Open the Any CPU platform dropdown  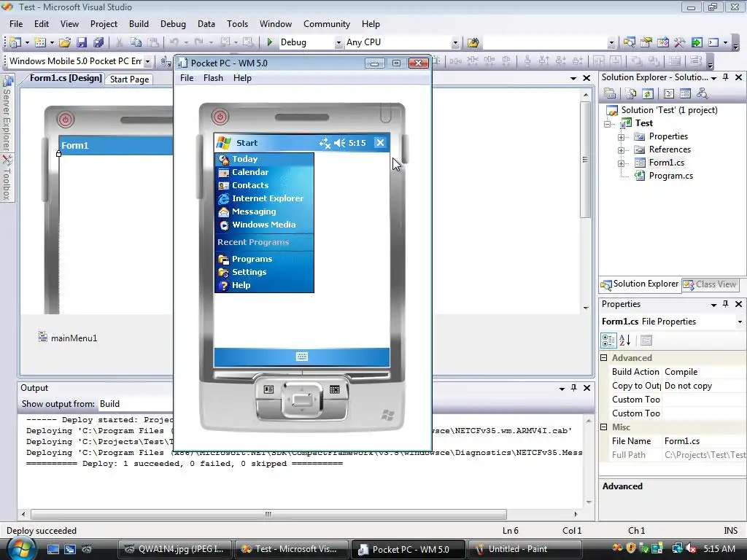pos(455,42)
